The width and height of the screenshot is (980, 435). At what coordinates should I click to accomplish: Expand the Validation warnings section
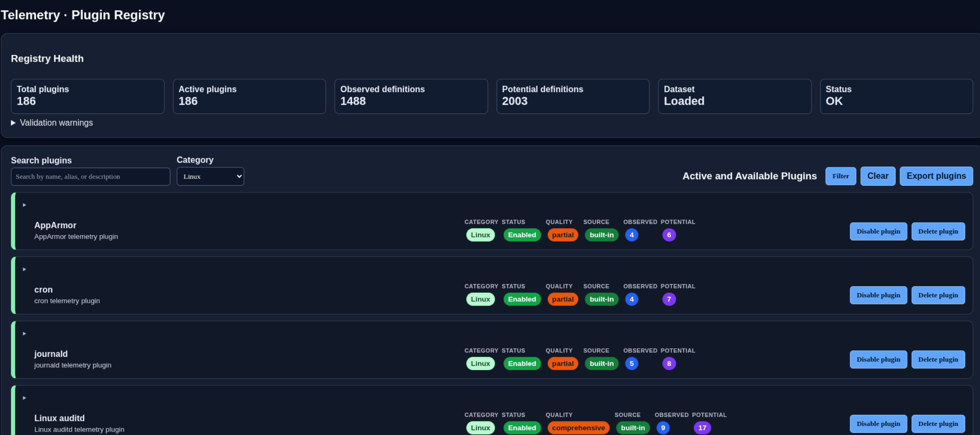pyautogui.click(x=52, y=122)
